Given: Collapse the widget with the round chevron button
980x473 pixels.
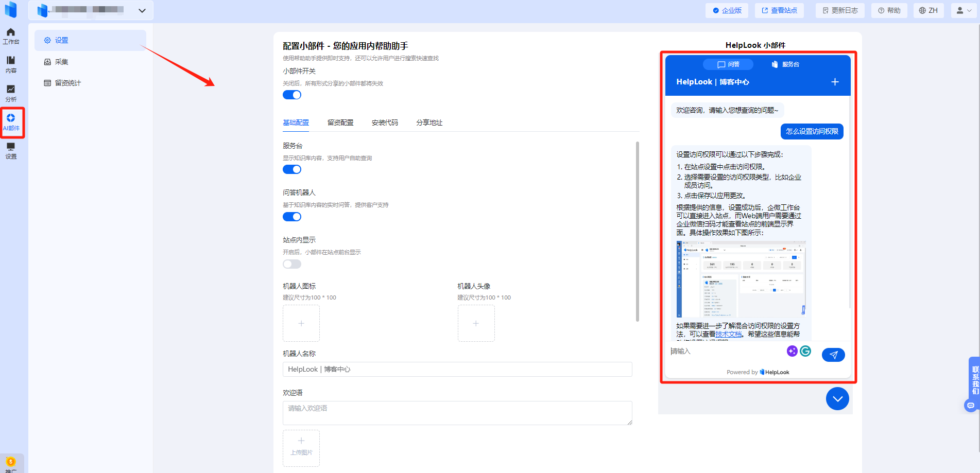Looking at the screenshot, I should click(x=837, y=399).
